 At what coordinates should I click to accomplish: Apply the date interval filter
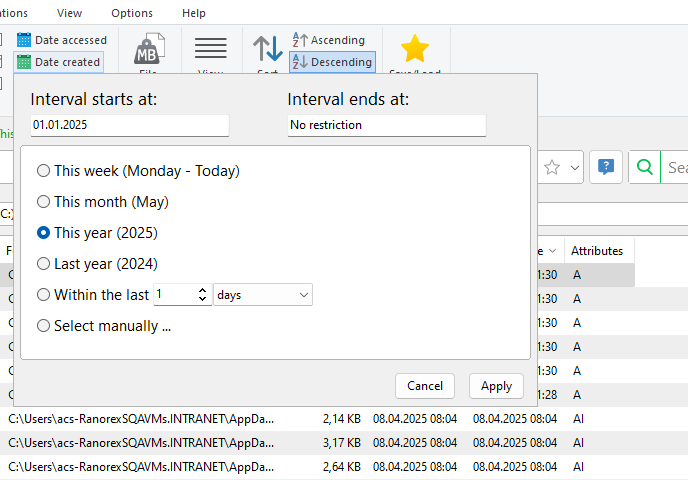point(496,386)
